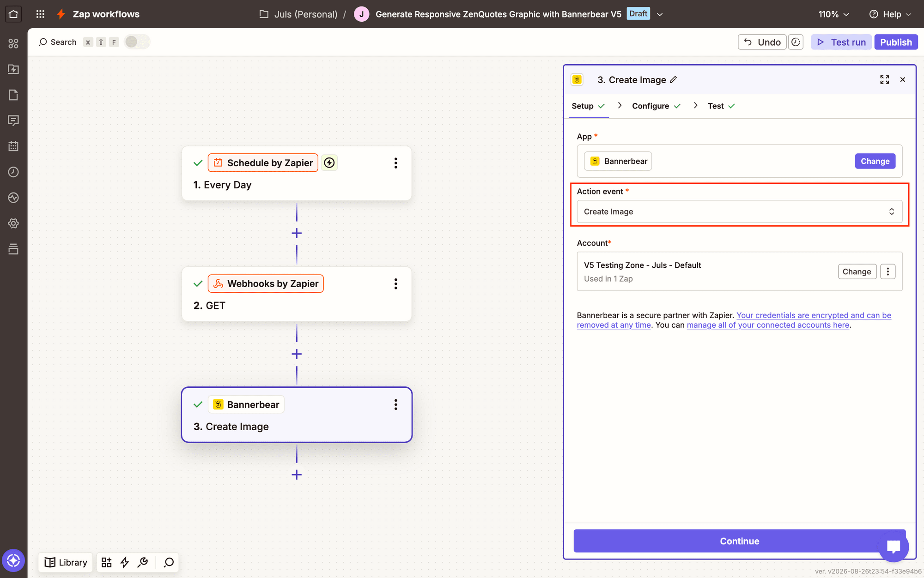
Task: Switch to the Configure tab
Action: pos(657,106)
